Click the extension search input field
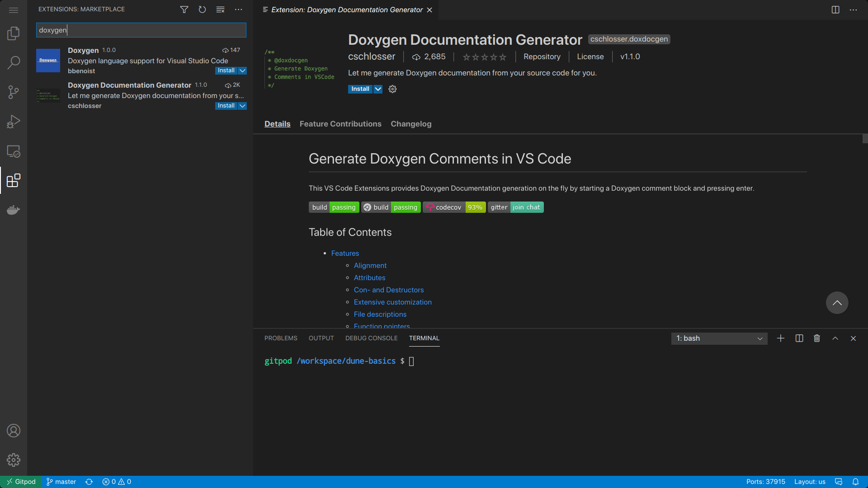The image size is (868, 488). pyautogui.click(x=141, y=30)
